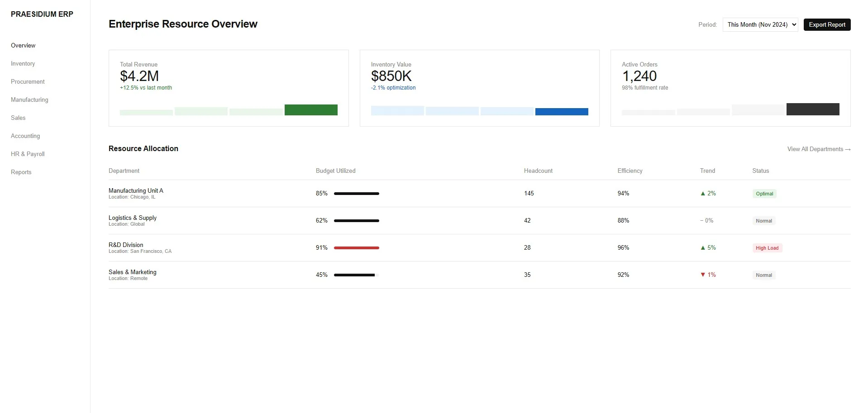Click the High Load status badge

coord(767,247)
